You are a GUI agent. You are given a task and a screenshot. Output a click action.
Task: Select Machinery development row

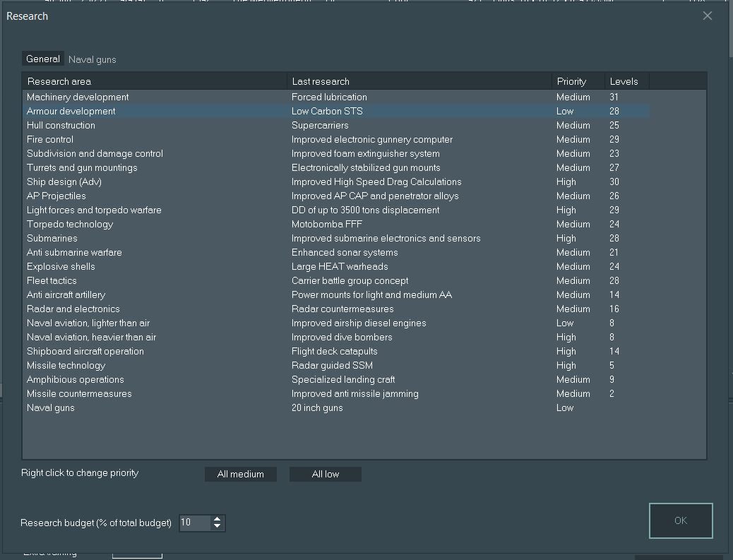pos(336,97)
